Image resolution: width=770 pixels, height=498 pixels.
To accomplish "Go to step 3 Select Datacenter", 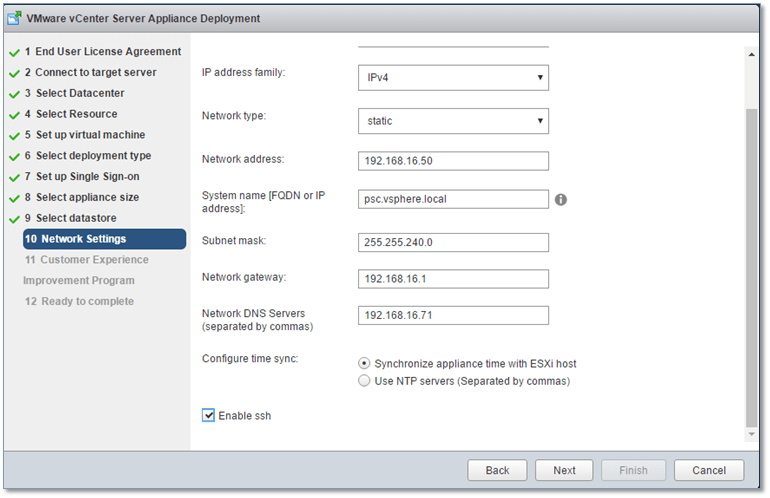I will coord(75,93).
